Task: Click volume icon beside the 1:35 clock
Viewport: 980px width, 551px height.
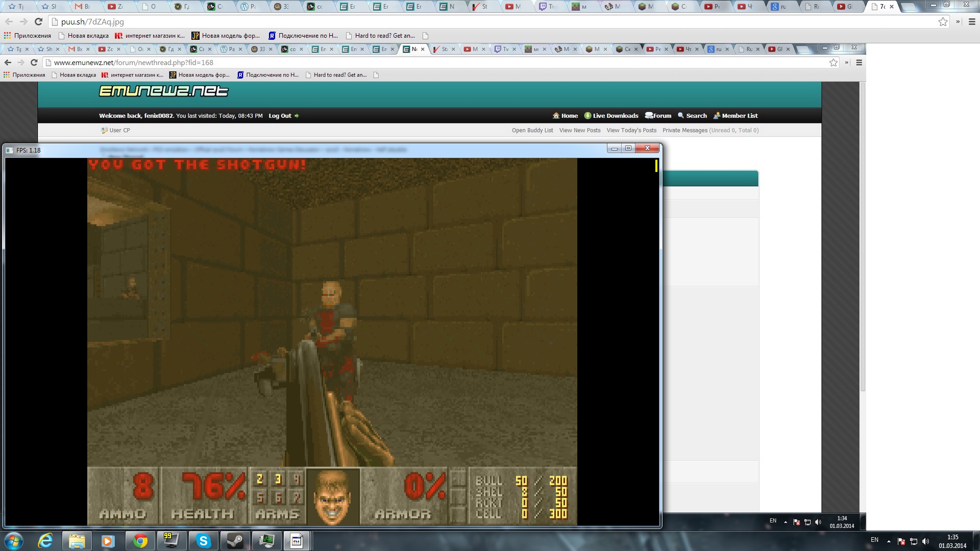Action: [x=926, y=541]
